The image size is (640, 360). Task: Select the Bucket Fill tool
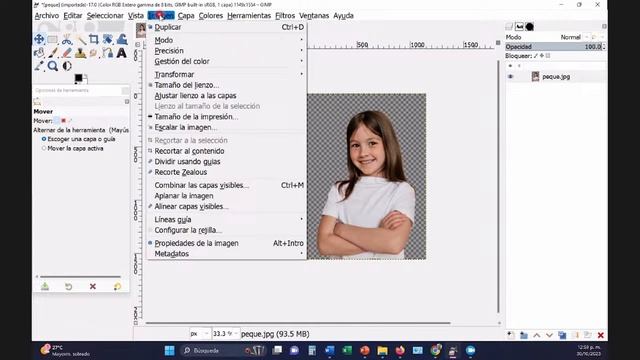click(39, 53)
